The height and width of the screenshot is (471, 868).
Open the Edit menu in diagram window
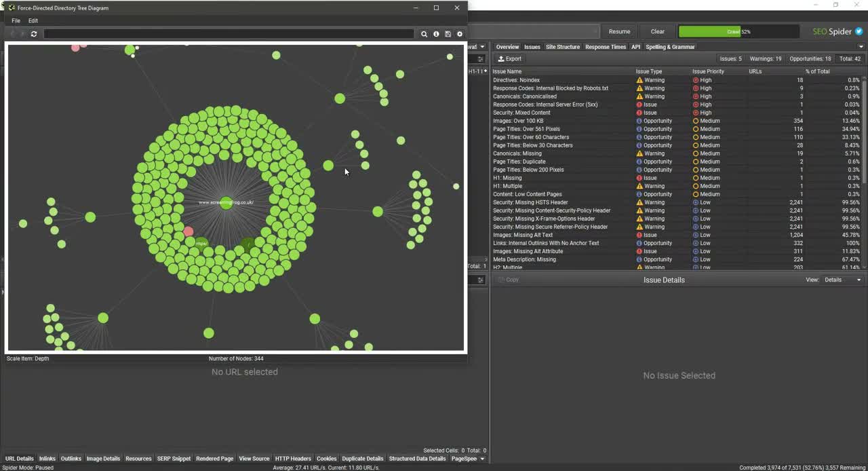click(x=33, y=21)
